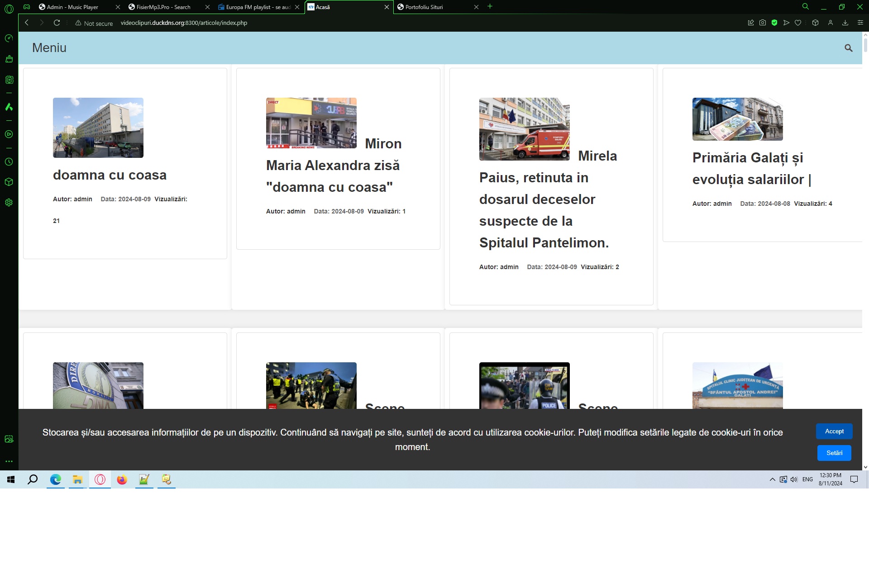Screen dimensions: 869x588
Task: Capture page with the Snapshot camera icon
Action: click(763, 22)
